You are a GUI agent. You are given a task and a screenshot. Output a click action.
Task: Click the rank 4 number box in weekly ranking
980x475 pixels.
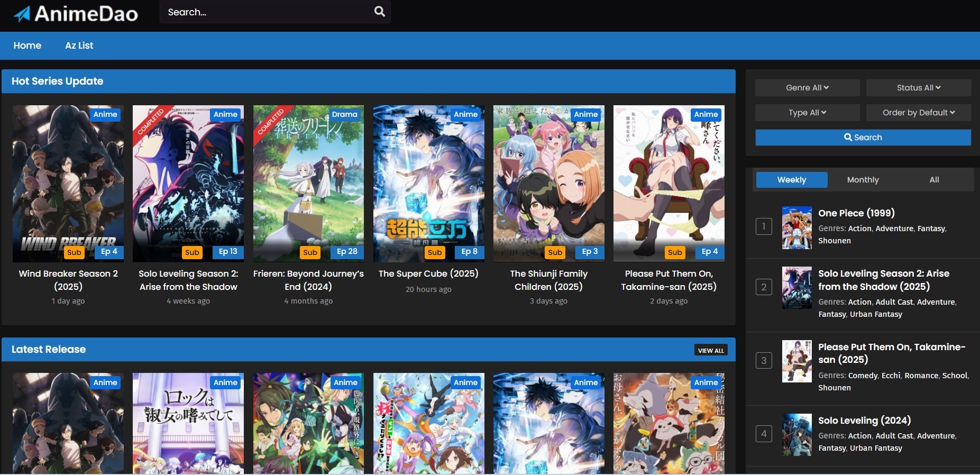tap(764, 434)
